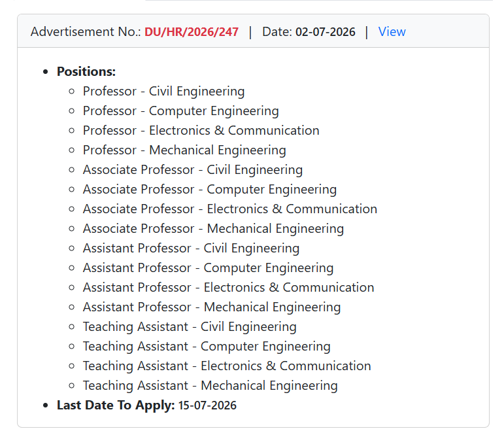Viewport: 504px width, 448px height.
Task: Click the Advertisement No. label
Action: (86, 32)
